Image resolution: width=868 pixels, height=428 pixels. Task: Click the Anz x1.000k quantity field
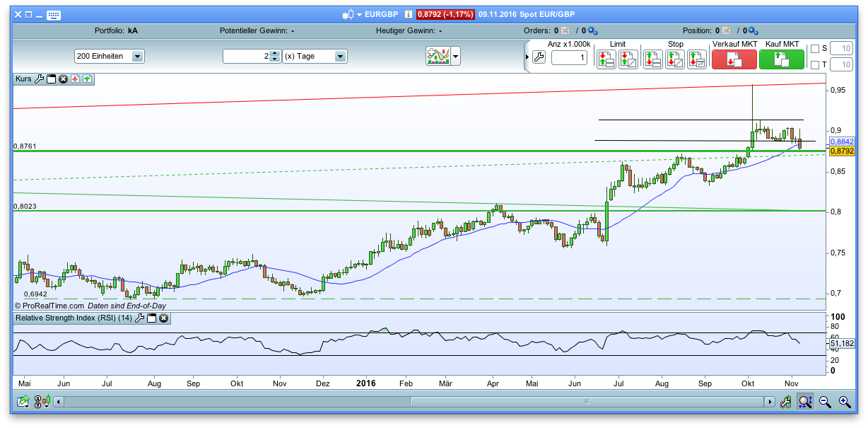tap(569, 58)
